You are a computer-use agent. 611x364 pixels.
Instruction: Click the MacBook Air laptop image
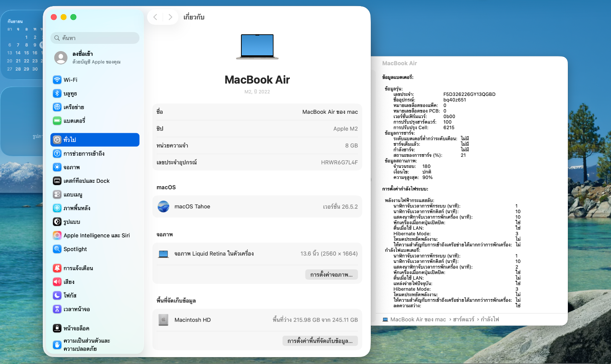coord(257,47)
